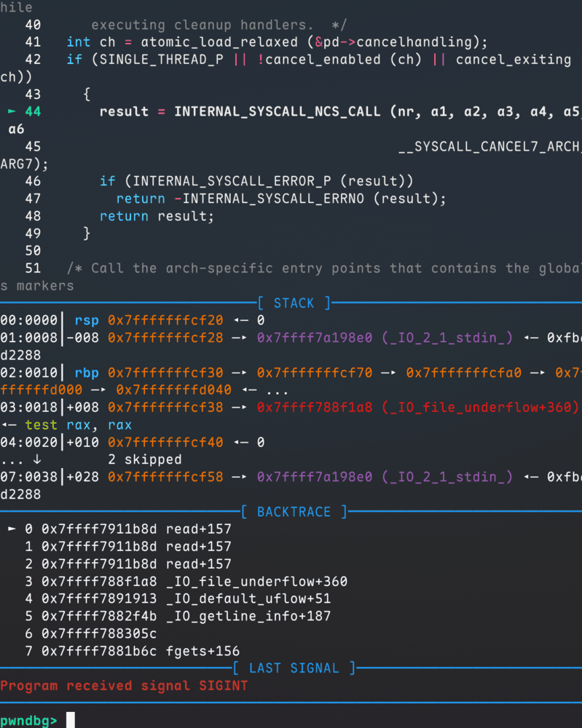This screenshot has width=582, height=728.
Task: Click source line 41 atomic_load_relaxed
Action: pyautogui.click(x=219, y=42)
